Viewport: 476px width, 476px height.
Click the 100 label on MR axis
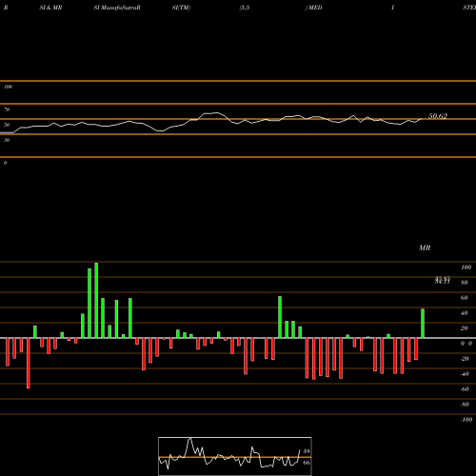coord(466,268)
